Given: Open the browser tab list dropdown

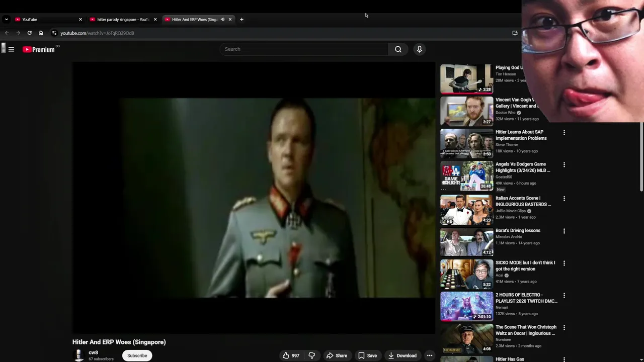Looking at the screenshot, I should (6, 20).
